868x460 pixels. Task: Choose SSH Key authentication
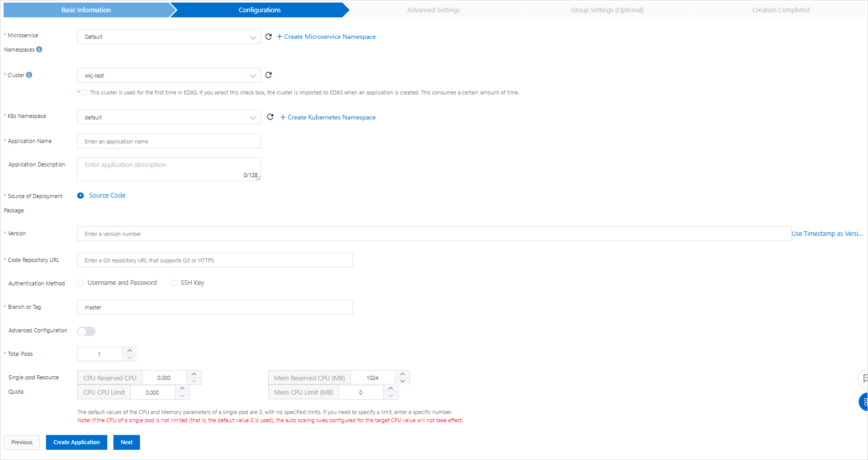174,283
